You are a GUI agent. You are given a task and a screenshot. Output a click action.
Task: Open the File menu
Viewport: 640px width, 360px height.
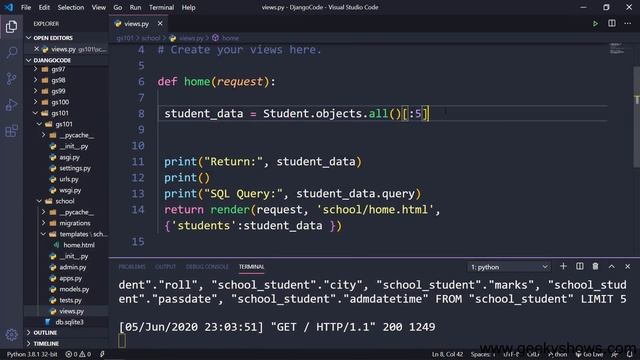[x=26, y=7]
